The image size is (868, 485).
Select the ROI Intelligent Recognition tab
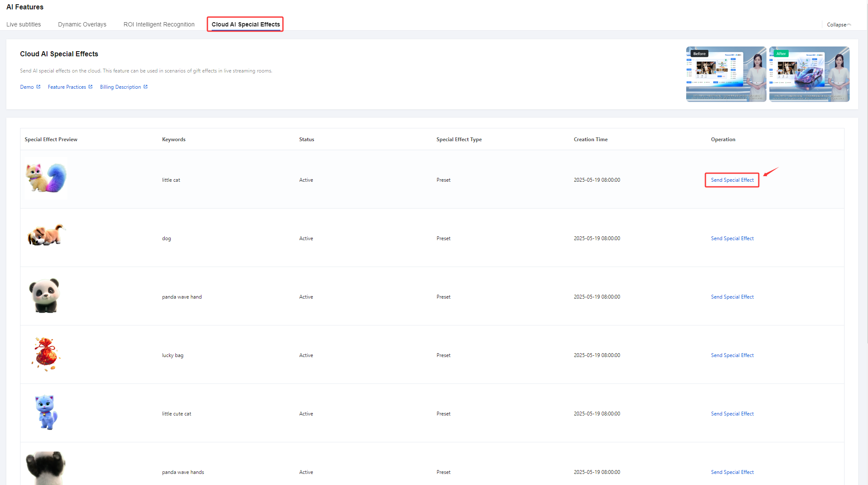(x=159, y=24)
